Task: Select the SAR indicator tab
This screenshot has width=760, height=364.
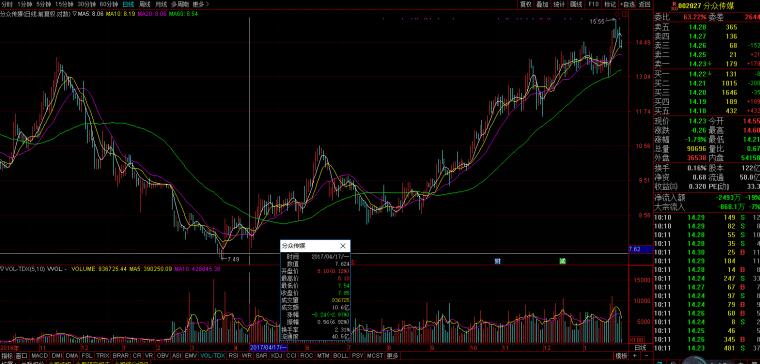Action: (261, 356)
